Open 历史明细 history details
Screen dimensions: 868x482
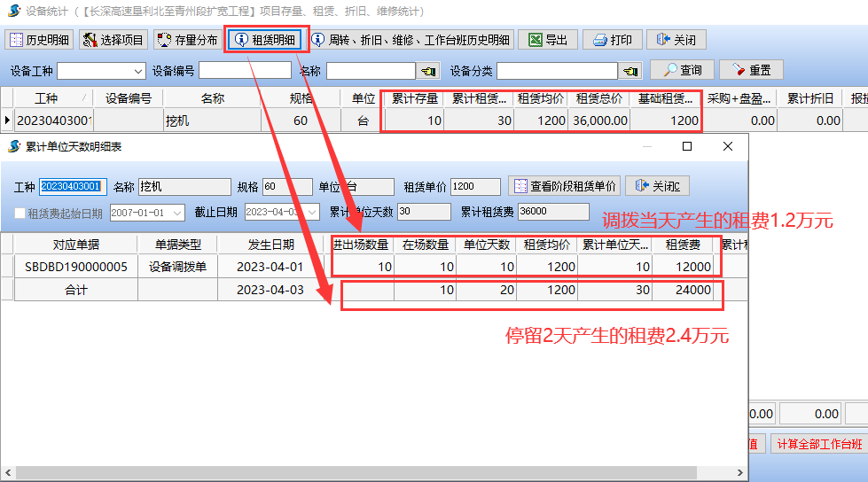coord(40,40)
